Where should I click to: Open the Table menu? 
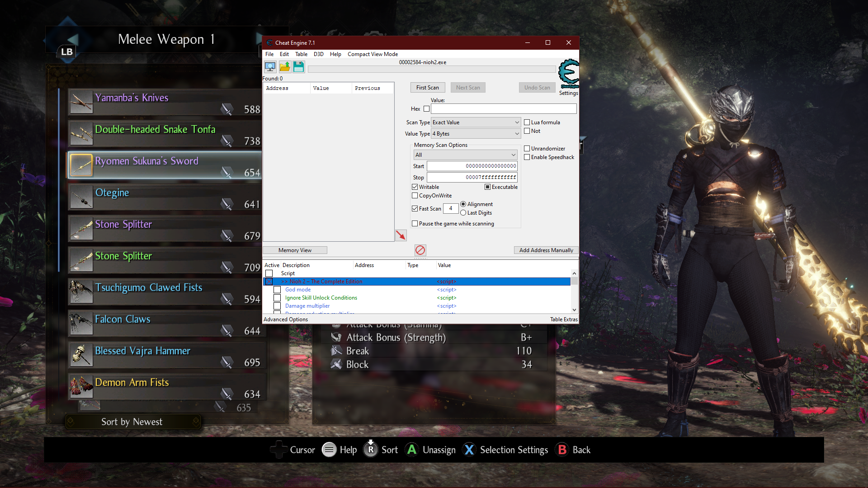coord(301,54)
